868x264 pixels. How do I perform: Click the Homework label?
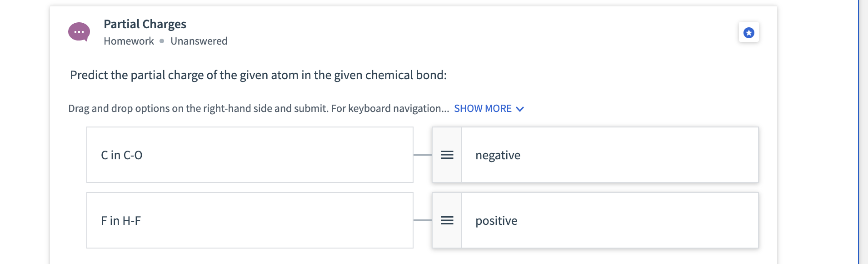pyautogui.click(x=129, y=41)
